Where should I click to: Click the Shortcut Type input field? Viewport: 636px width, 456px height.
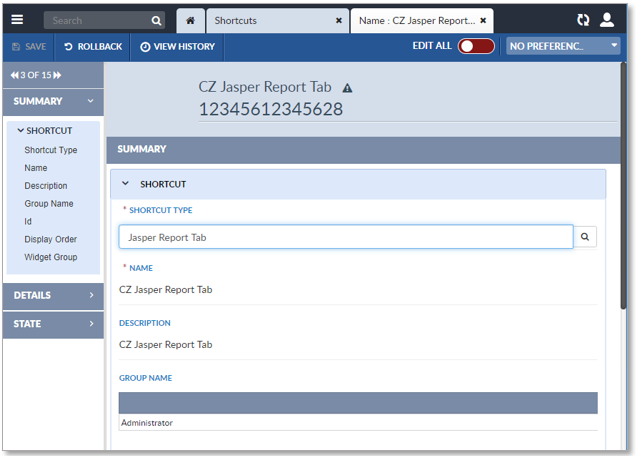click(345, 237)
